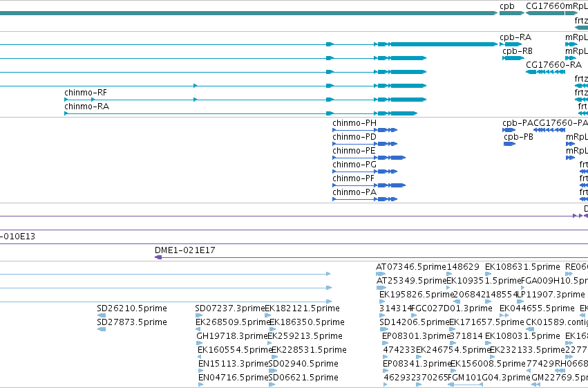Open the 371814 EST label
Viewport: 588px width, 388px height.
[466, 336]
